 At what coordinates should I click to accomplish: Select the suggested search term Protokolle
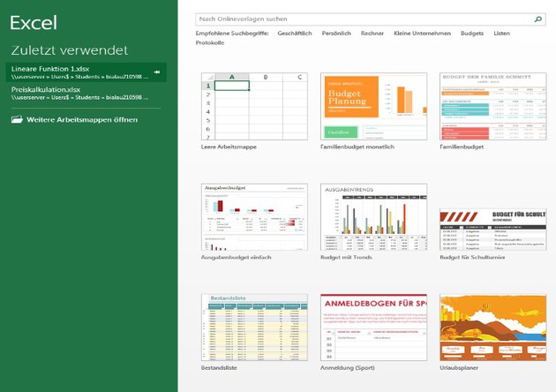(210, 43)
